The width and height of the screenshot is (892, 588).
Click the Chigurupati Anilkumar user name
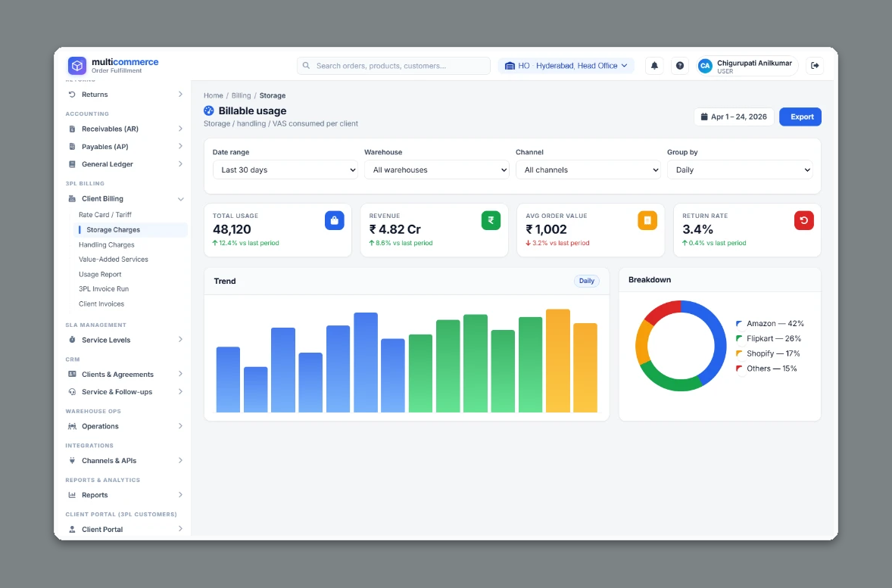[754, 63]
